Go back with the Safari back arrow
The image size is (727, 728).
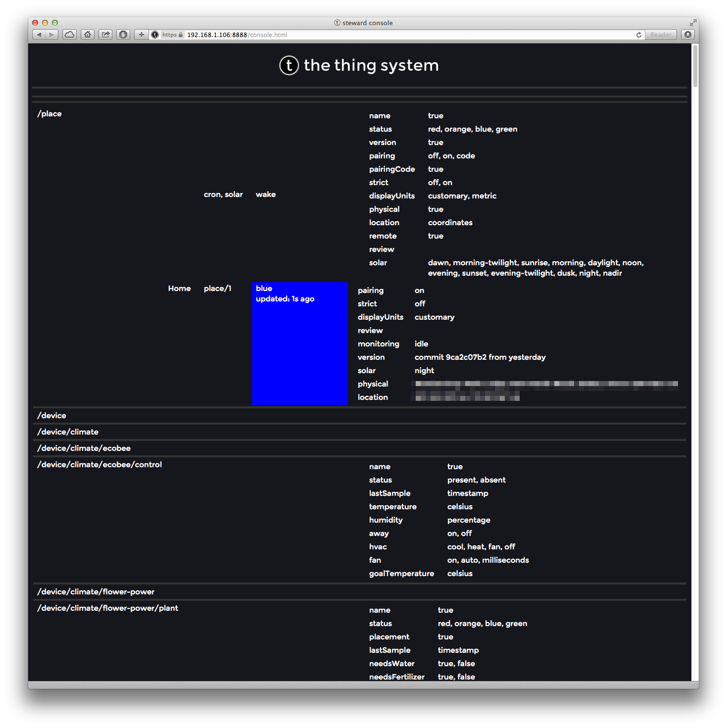[39, 35]
